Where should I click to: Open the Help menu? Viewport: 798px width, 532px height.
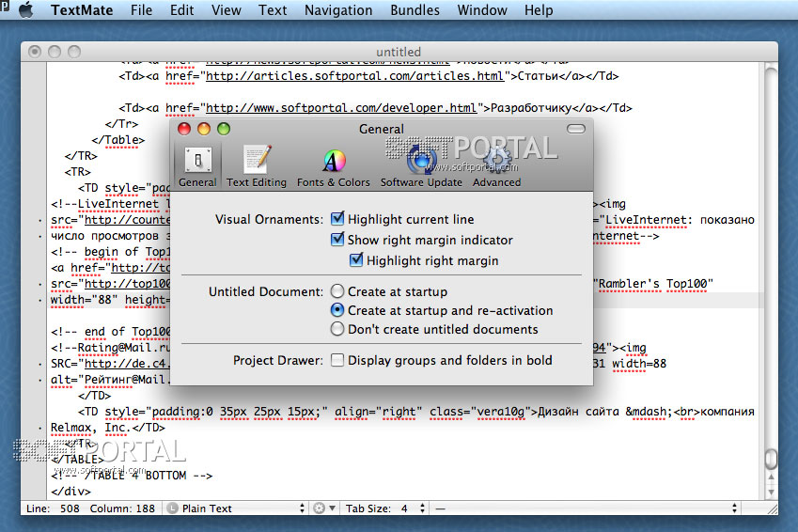539,10
